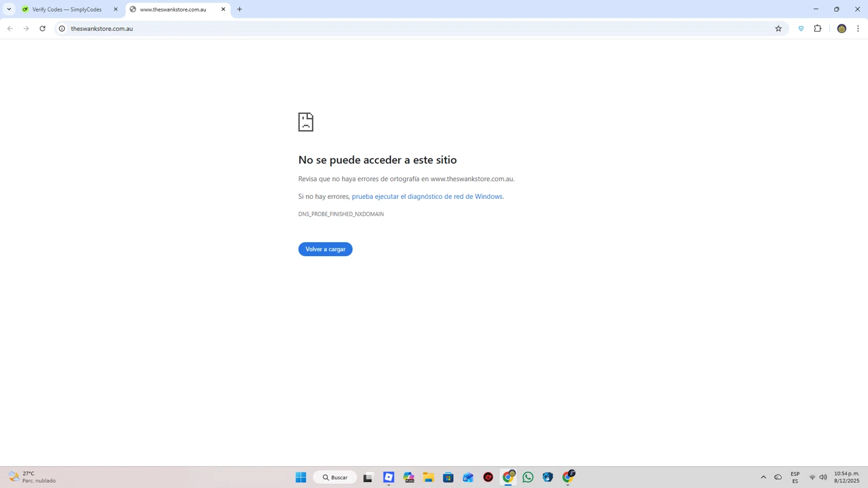
Task: Switch to the Verify Codes SimplyCodes tab
Action: tap(67, 9)
